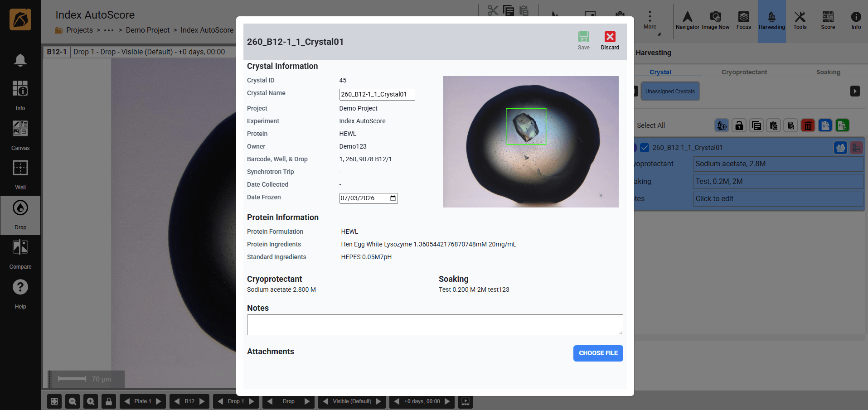Expand the right arrow in harvesting panel
Screen dimensions: 868x410
tap(855, 91)
